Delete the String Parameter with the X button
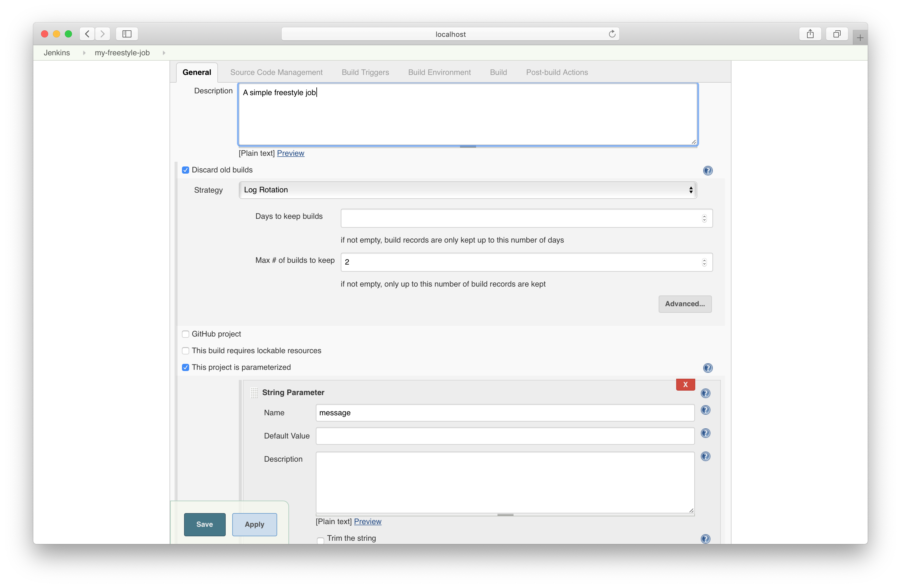Viewport: 901px width, 588px height. (x=685, y=384)
